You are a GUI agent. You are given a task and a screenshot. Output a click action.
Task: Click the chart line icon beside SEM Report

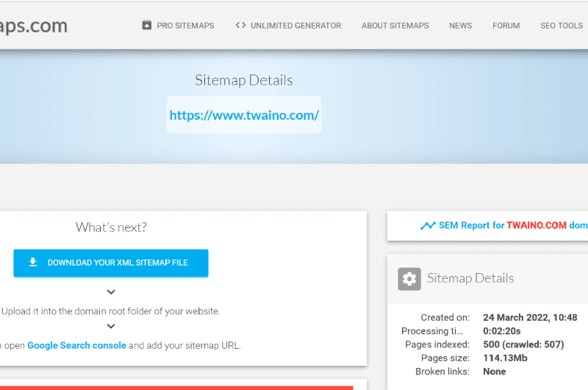428,225
